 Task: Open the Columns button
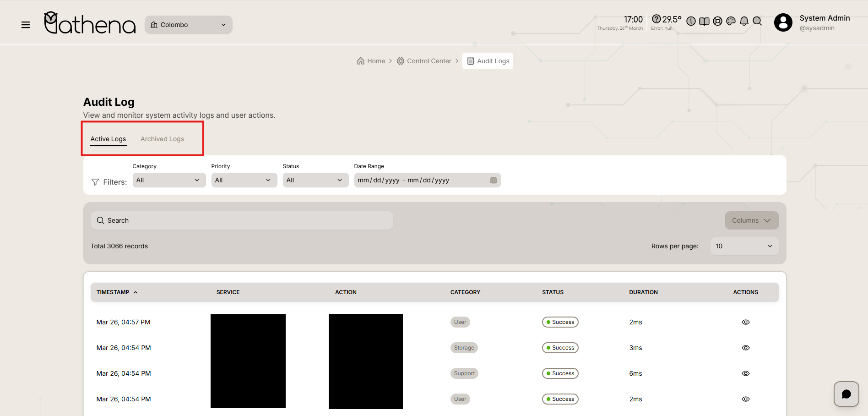click(x=751, y=220)
